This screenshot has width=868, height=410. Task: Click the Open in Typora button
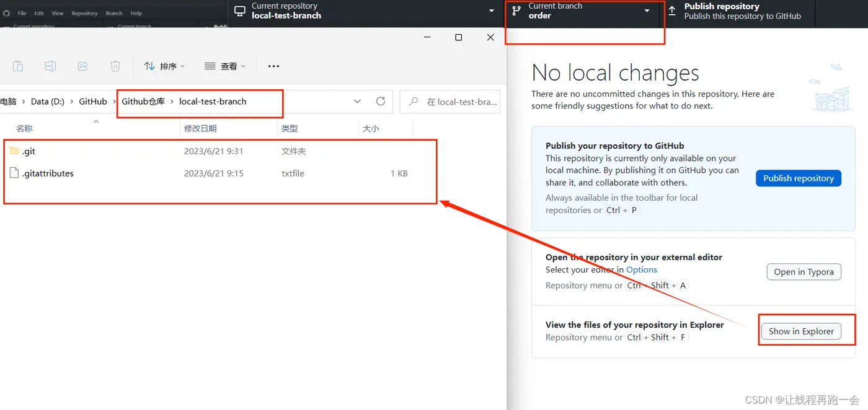pos(804,272)
